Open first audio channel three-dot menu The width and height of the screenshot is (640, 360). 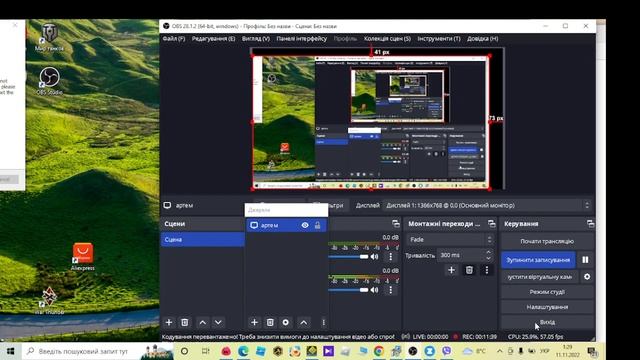coord(391,257)
